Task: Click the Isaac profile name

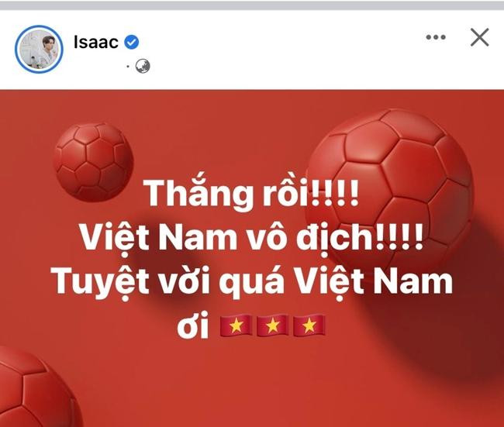Action: [96, 42]
